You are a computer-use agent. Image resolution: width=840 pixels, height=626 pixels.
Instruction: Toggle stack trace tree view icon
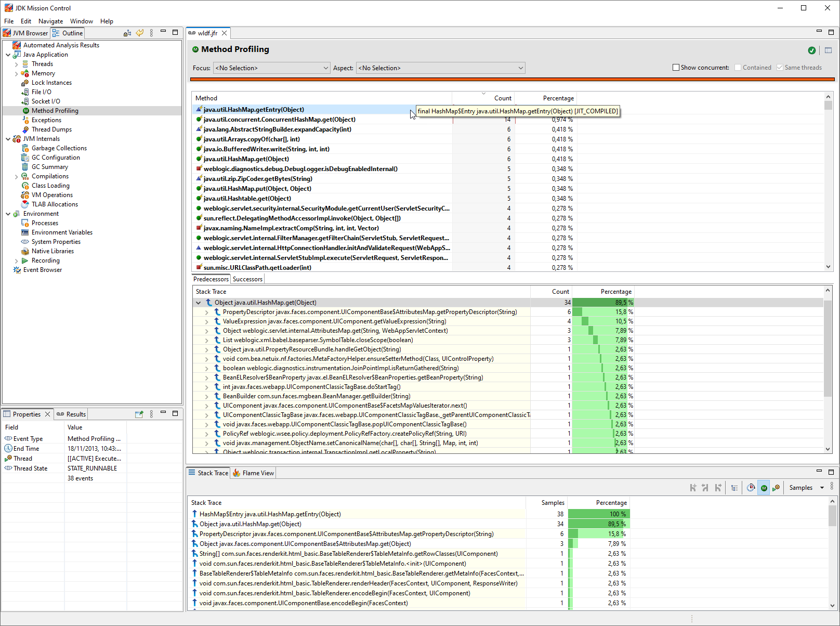click(734, 488)
